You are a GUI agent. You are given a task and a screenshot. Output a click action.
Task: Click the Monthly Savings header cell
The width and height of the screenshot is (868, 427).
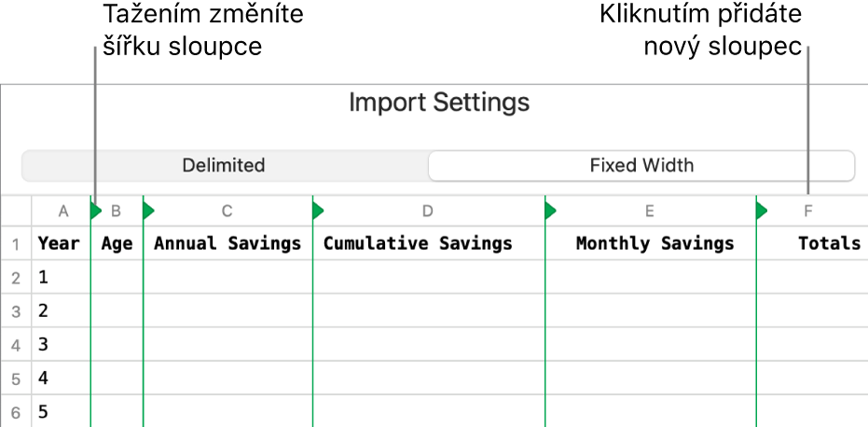click(654, 244)
